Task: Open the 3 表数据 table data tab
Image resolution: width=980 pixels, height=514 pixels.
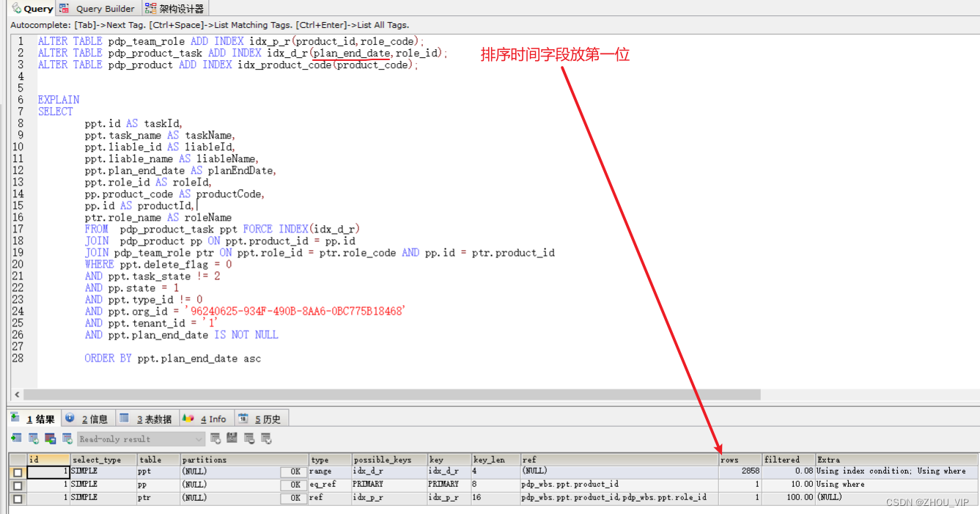Action: coord(146,419)
